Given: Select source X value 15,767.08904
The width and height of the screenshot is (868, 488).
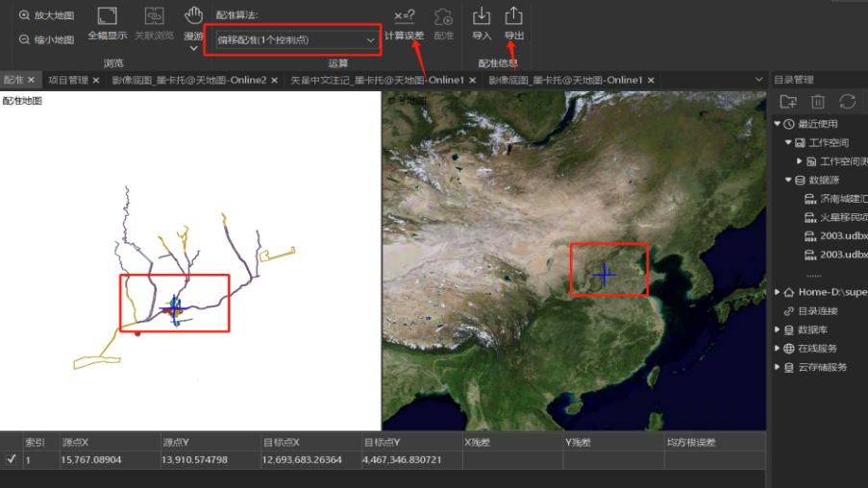Looking at the screenshot, I should [x=91, y=460].
